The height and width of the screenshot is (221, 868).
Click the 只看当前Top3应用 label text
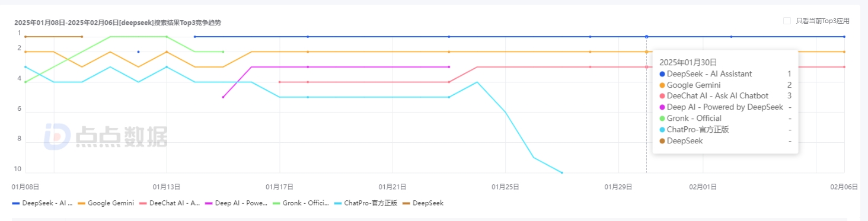tap(822, 21)
